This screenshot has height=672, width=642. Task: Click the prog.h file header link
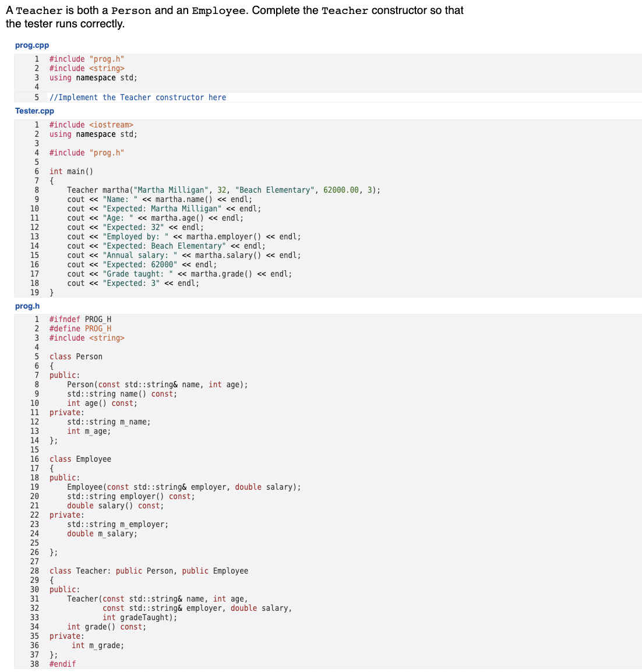click(27, 306)
